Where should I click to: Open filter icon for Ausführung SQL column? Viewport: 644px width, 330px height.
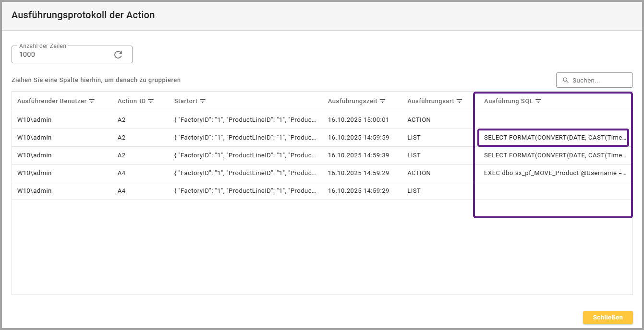(538, 101)
